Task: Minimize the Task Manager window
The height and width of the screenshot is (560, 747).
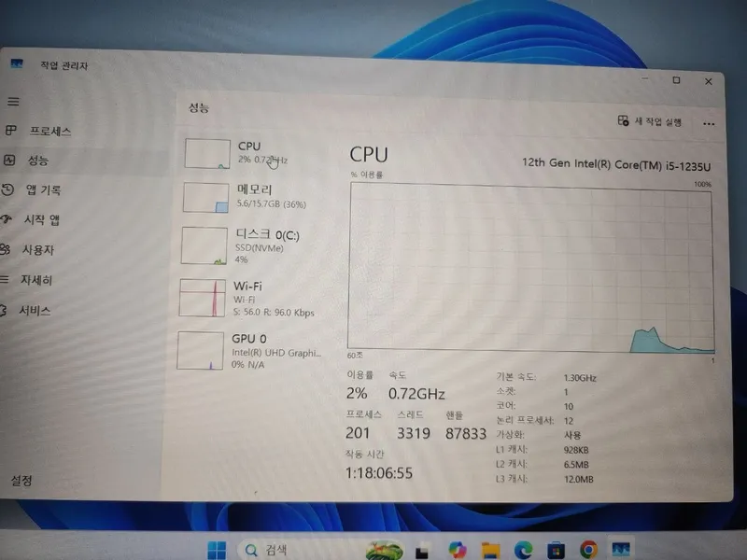Action: pos(644,78)
